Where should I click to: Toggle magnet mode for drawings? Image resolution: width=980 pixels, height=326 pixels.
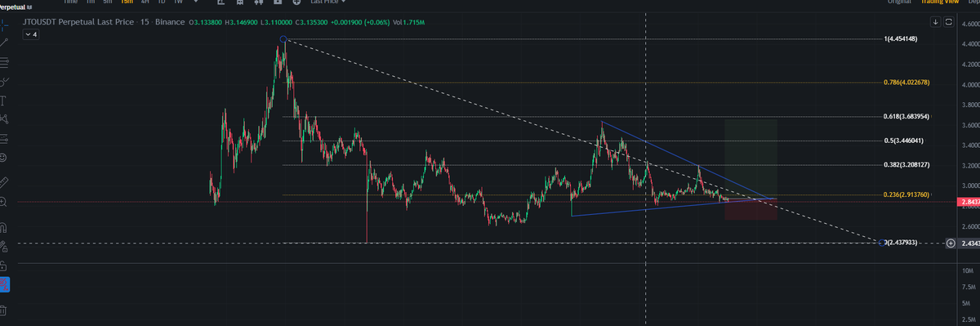pos(4,227)
